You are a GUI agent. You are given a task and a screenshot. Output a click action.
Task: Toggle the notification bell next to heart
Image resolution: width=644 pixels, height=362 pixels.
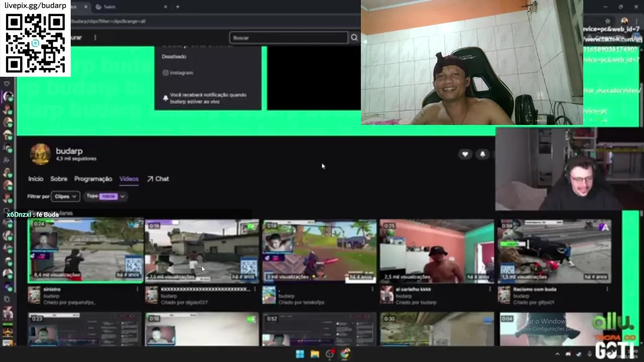click(x=482, y=154)
